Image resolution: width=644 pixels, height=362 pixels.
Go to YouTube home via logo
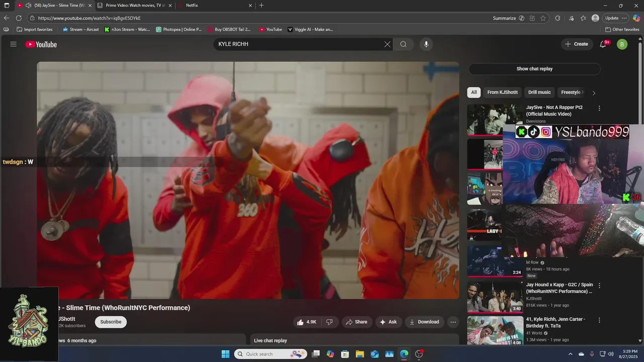coord(41,44)
